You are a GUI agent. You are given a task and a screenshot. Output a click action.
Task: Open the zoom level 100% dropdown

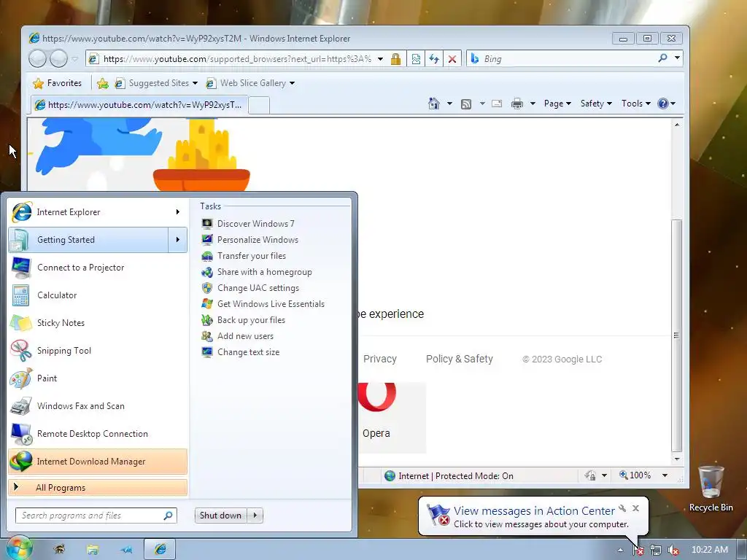665,475
